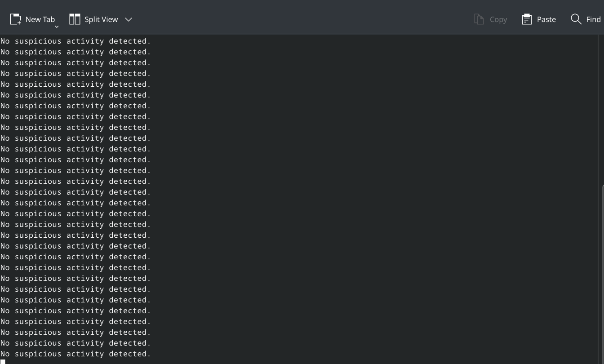The width and height of the screenshot is (604, 364).
Task: Click the Paste button label
Action: (546, 19)
